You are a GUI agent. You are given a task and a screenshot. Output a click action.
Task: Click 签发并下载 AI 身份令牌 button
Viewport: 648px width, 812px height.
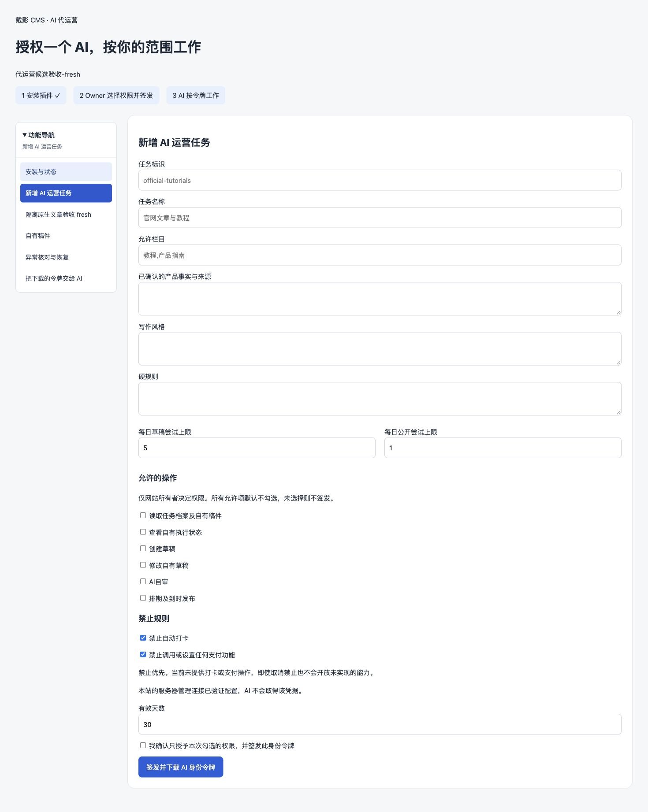181,767
